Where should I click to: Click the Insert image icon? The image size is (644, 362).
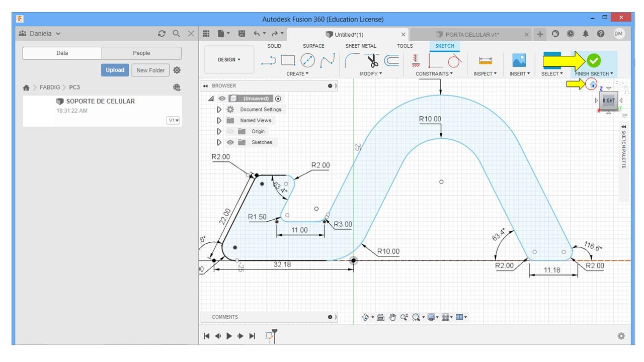(x=519, y=61)
